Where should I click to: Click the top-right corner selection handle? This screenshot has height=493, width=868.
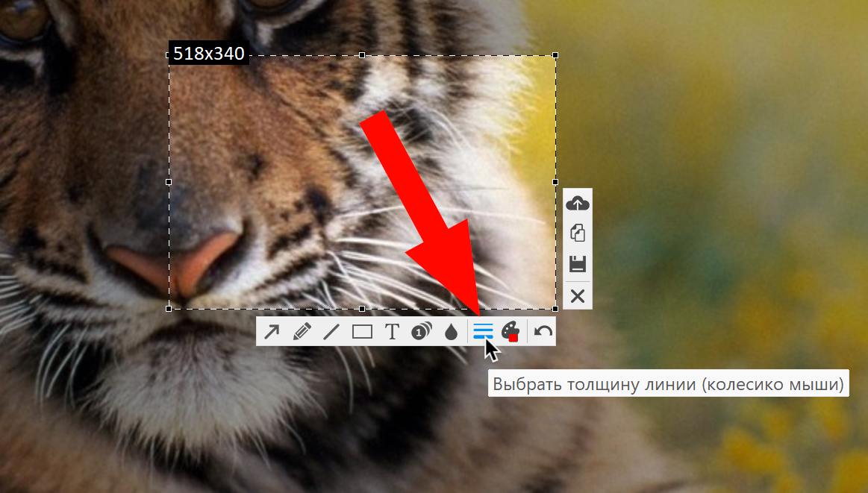tap(555, 55)
